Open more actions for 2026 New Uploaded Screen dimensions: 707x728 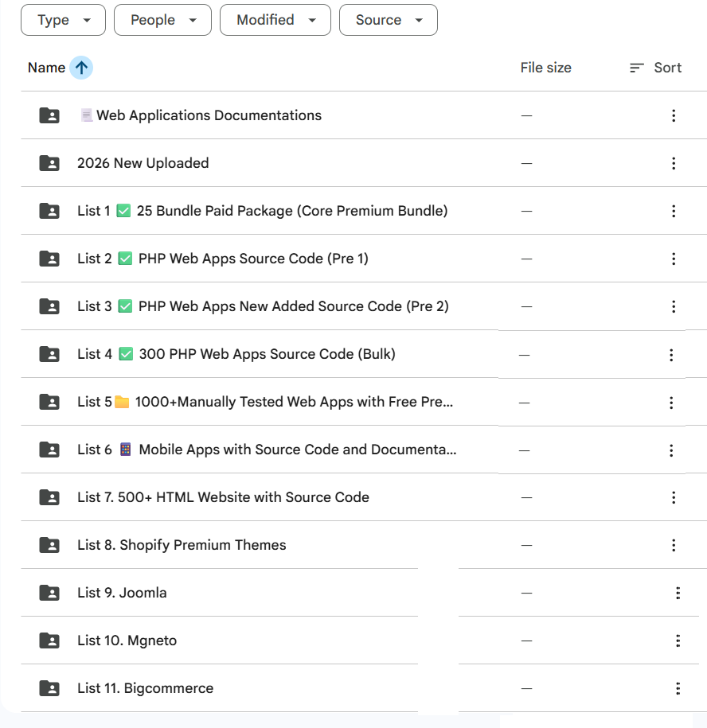(674, 163)
